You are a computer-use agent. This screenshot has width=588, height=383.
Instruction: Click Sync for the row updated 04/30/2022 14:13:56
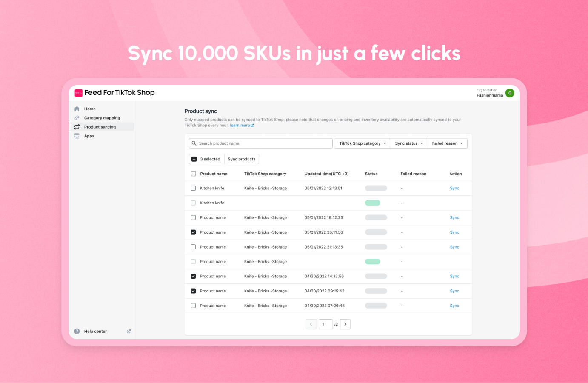[454, 276]
